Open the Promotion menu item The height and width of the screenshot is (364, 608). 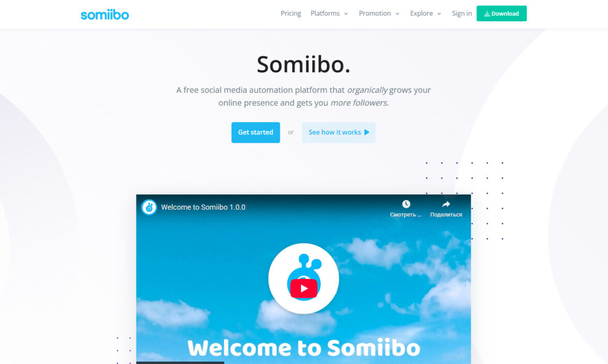pyautogui.click(x=374, y=13)
